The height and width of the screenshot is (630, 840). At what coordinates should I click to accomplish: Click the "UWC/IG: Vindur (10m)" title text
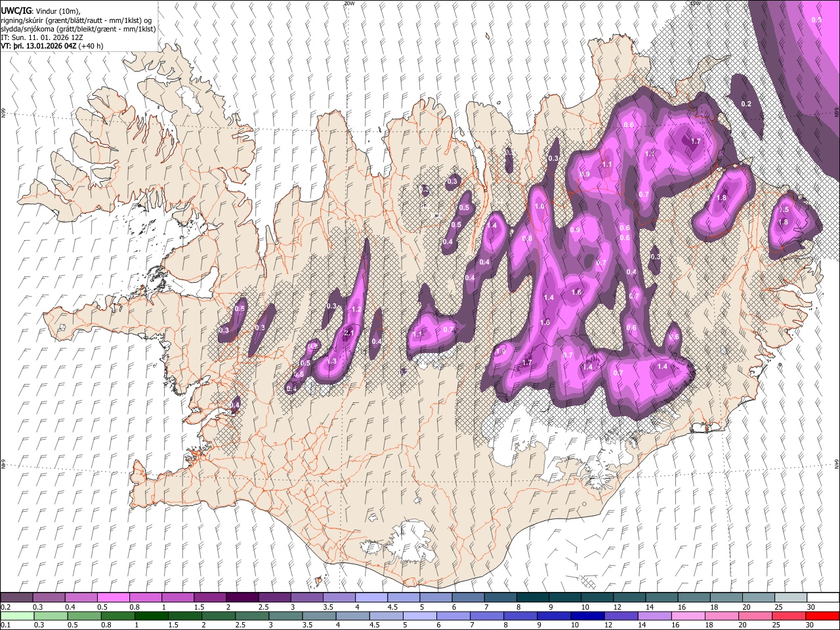pyautogui.click(x=41, y=11)
